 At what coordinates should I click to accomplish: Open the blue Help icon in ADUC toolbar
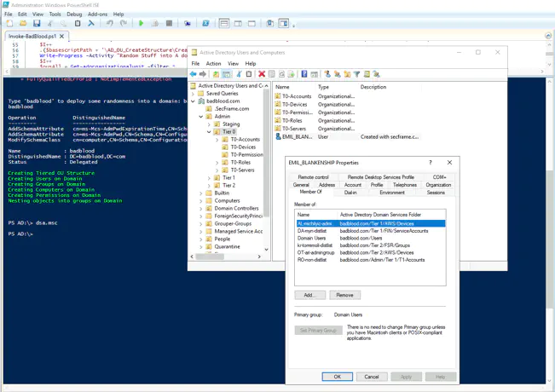(304, 74)
